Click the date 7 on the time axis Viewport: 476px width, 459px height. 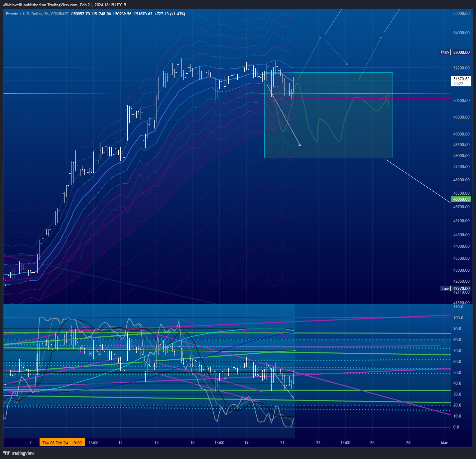[31, 443]
